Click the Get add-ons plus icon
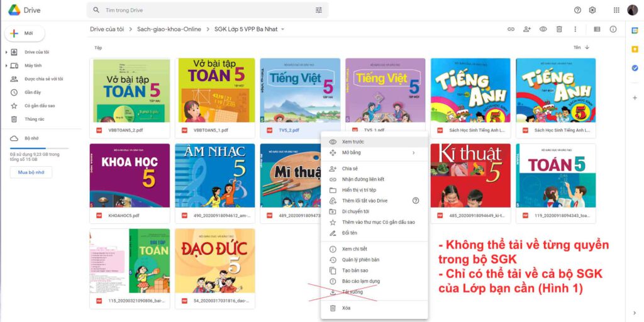This screenshot has width=644, height=322. [x=635, y=97]
